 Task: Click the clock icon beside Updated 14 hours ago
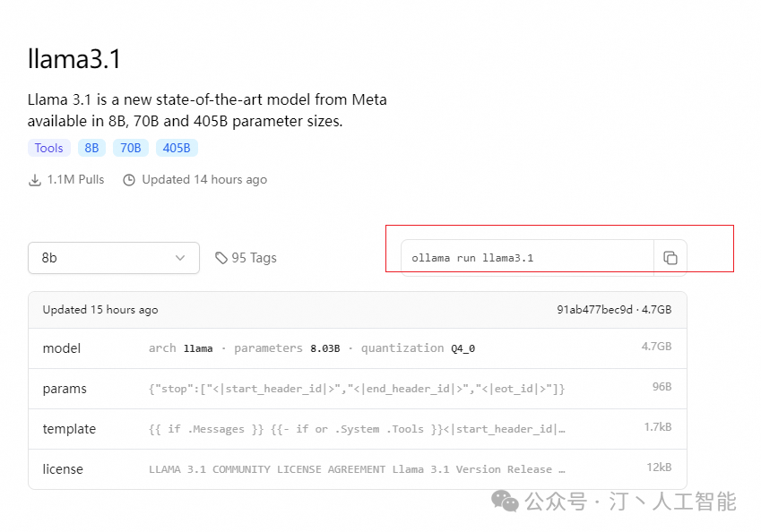coord(129,180)
